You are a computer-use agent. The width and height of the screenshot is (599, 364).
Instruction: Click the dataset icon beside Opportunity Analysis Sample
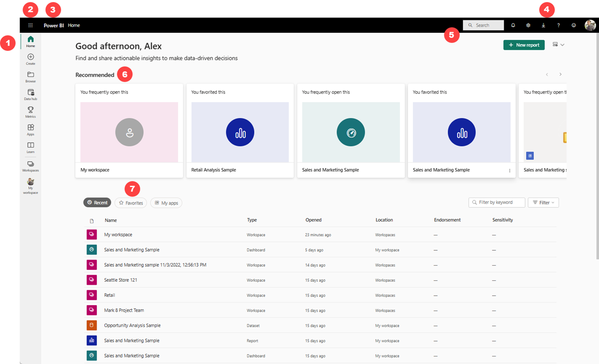pyautogui.click(x=91, y=326)
